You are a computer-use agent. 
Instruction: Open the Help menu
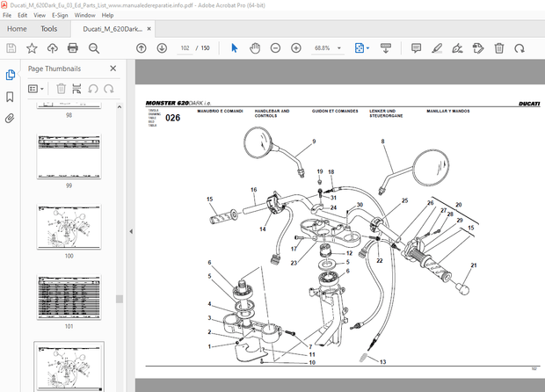[107, 15]
